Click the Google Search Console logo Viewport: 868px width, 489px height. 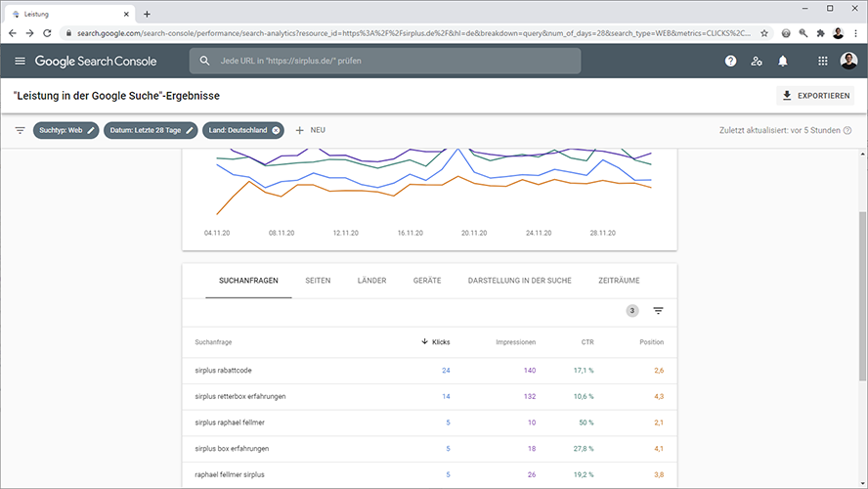pos(96,61)
